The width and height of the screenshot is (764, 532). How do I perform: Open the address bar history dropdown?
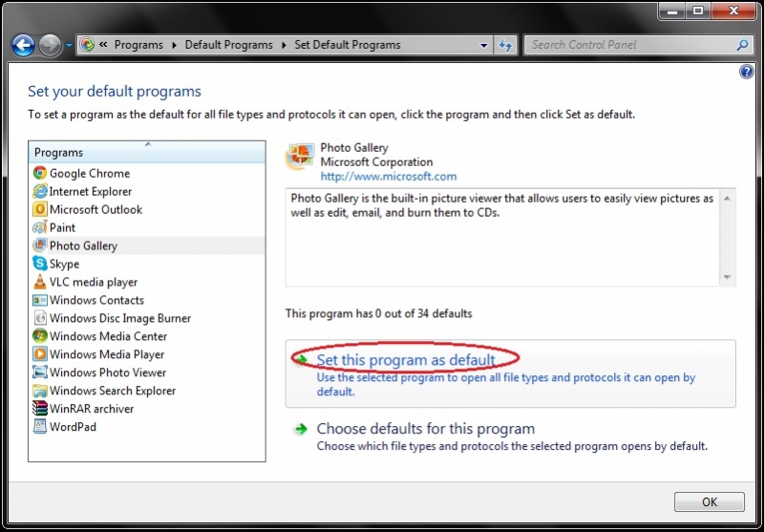point(484,45)
